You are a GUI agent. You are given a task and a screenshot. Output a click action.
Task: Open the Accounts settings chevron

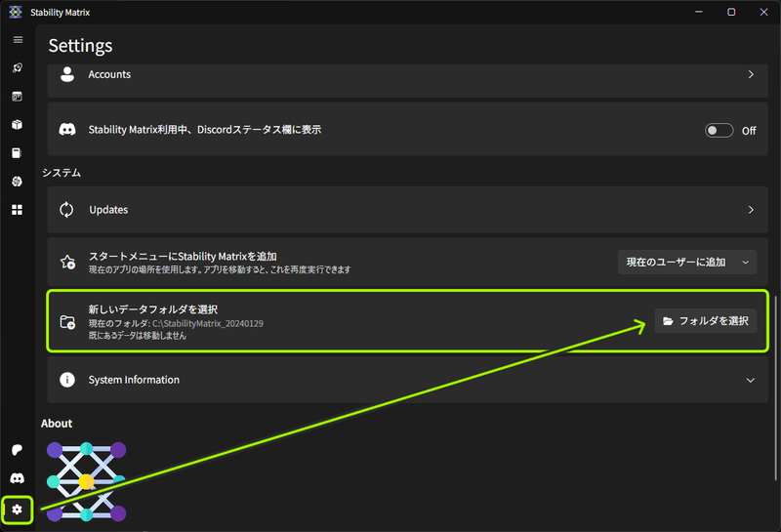click(751, 74)
